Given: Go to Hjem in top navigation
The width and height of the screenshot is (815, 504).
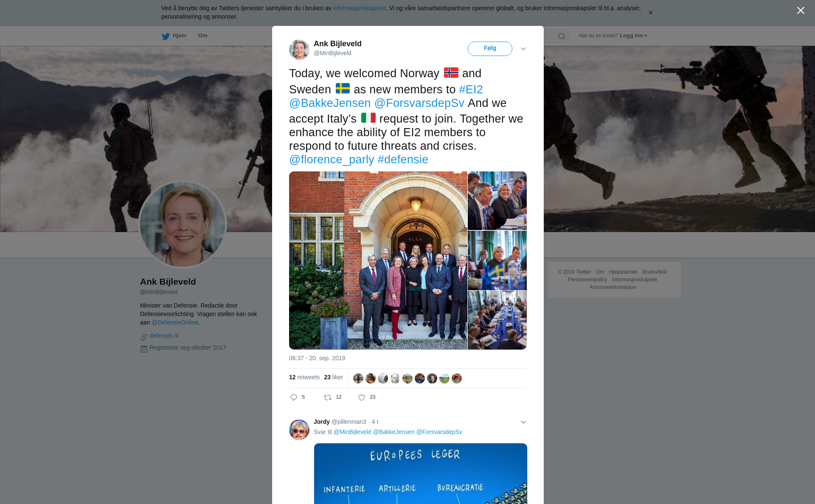Looking at the screenshot, I should (179, 36).
